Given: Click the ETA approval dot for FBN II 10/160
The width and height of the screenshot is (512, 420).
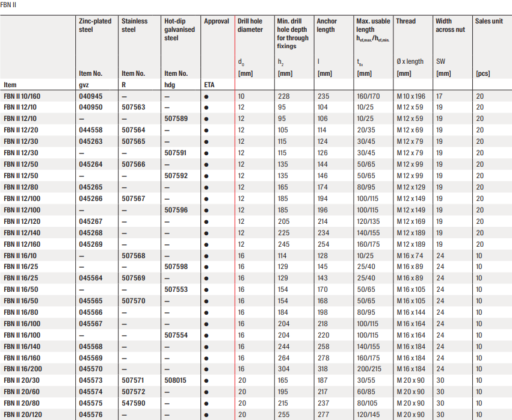Looking at the screenshot, I should pyautogui.click(x=206, y=96).
